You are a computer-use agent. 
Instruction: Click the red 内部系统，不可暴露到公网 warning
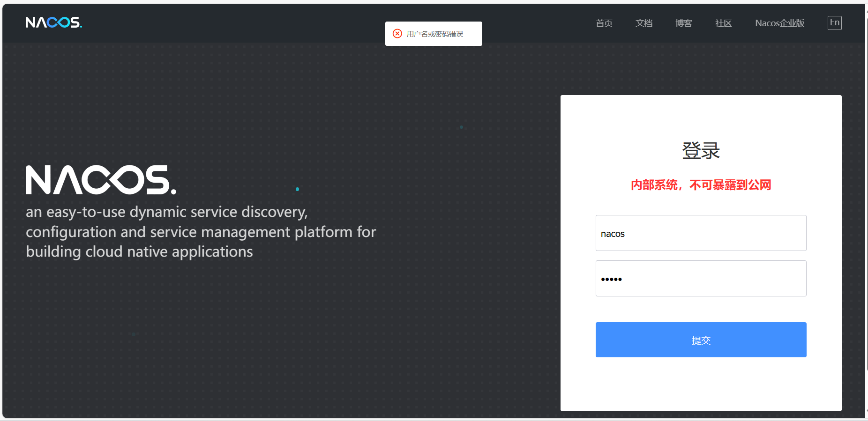[701, 185]
